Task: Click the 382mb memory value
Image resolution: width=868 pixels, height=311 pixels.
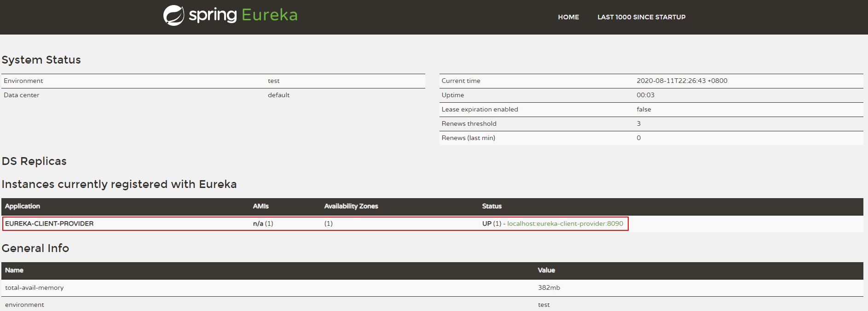Action: [549, 288]
